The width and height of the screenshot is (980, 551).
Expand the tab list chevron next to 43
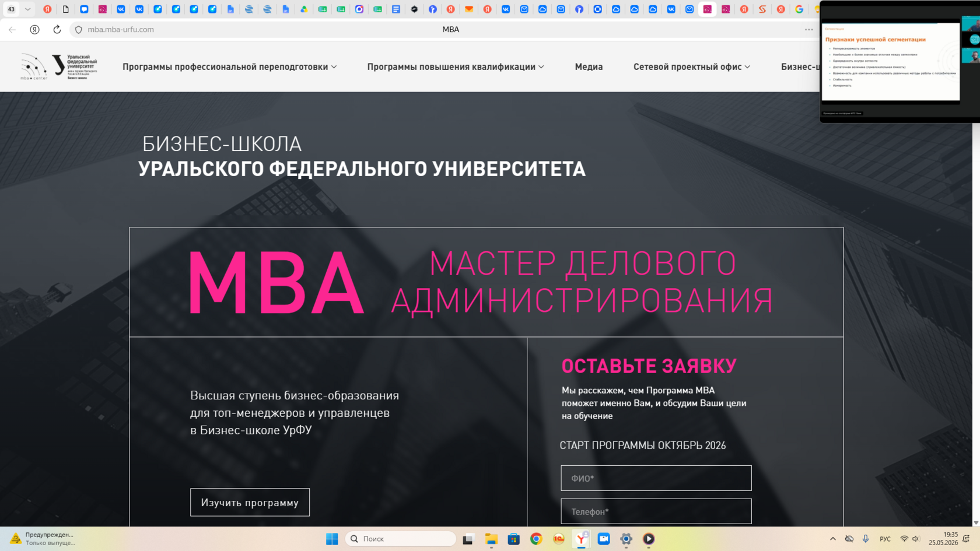pos(27,9)
